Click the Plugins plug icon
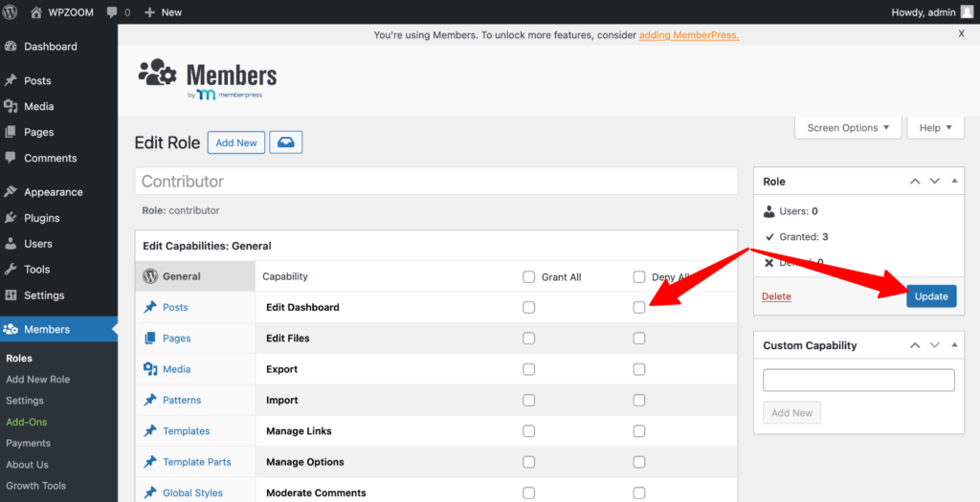 tap(11, 218)
